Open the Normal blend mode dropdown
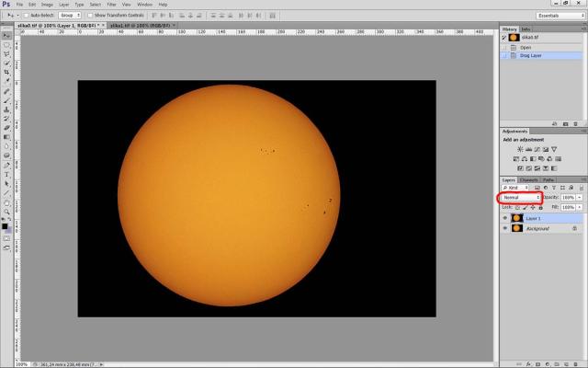 pos(519,198)
